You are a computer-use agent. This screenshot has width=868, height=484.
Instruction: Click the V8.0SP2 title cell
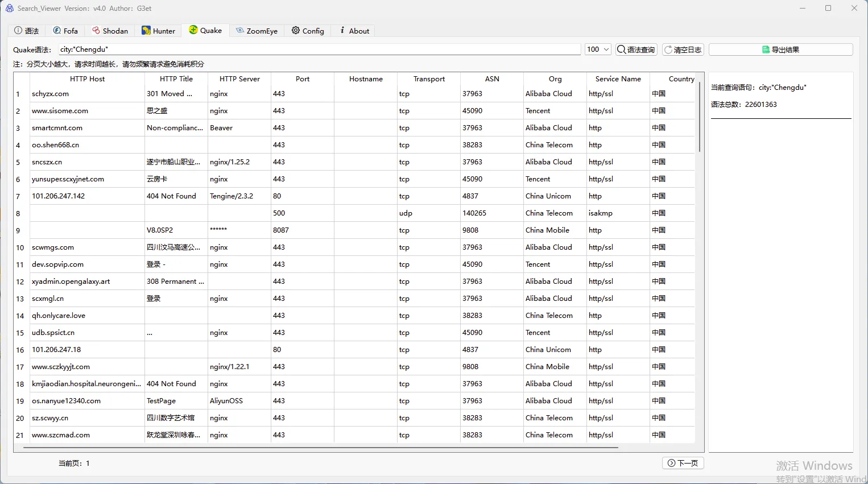(x=176, y=230)
